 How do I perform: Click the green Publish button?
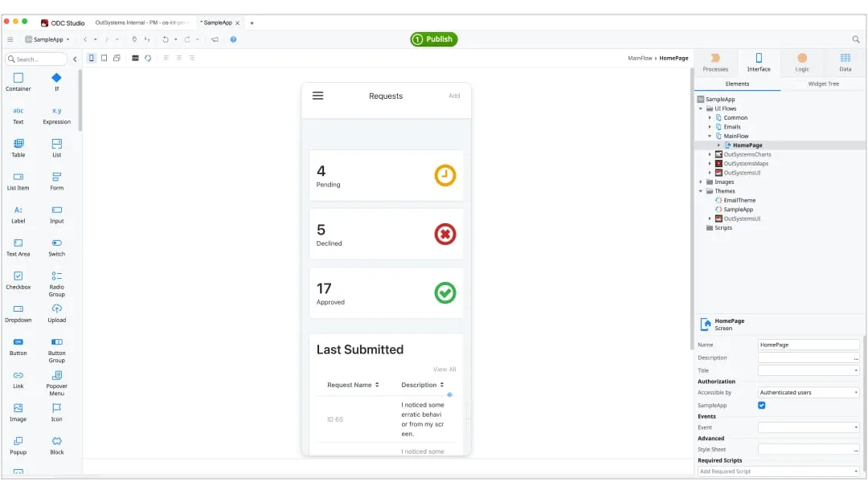pos(434,39)
